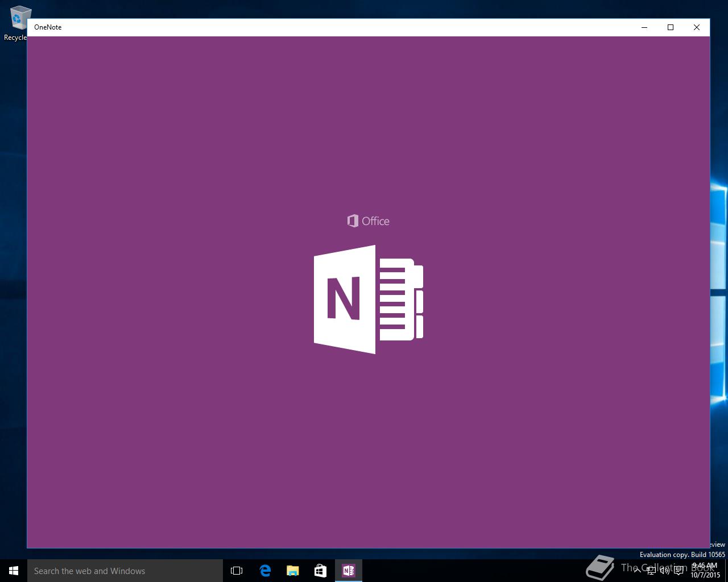Viewport: 728px width, 582px height.
Task: Open the Action Center notifications icon
Action: click(679, 571)
